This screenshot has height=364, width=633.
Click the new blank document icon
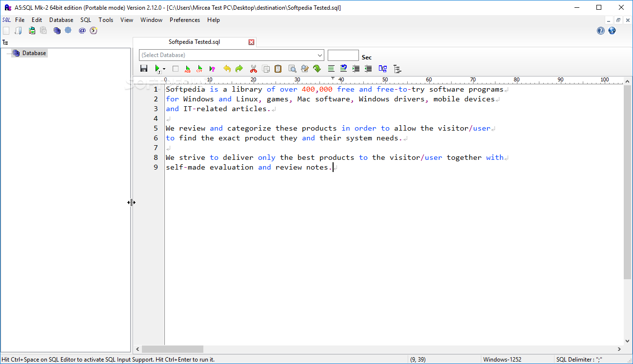point(6,31)
